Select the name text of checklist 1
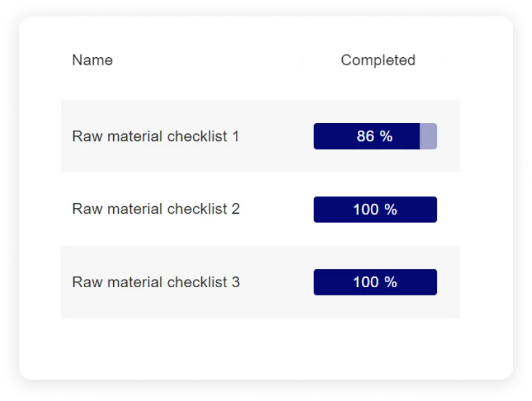This screenshot has width=532, height=401. (155, 136)
